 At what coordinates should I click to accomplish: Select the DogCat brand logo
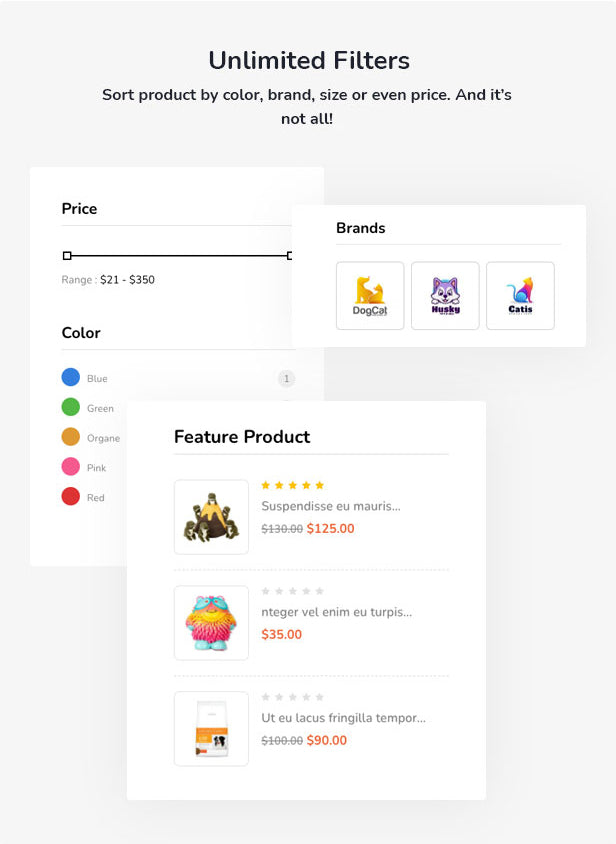[370, 296]
